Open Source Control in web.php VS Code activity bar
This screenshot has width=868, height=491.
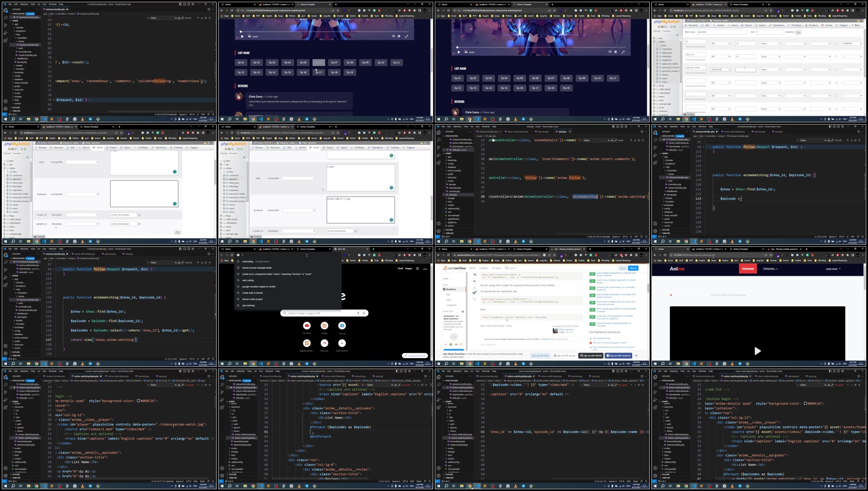click(438, 147)
